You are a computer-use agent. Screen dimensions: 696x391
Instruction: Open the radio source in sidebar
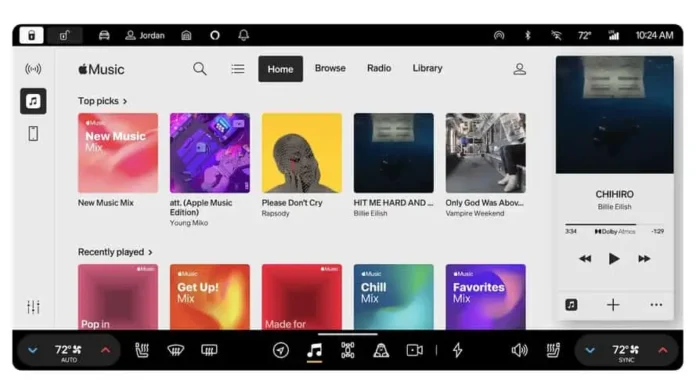pyautogui.click(x=33, y=69)
